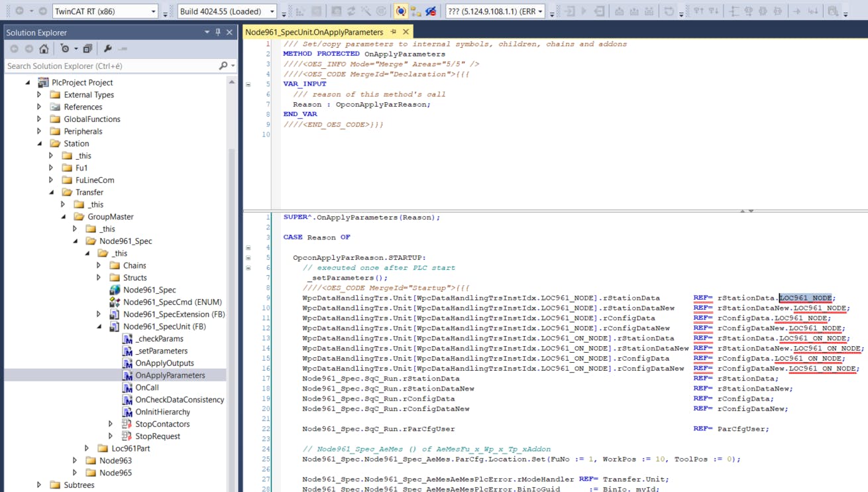Image resolution: width=868 pixels, height=492 pixels.
Task: Select the OnCheckDataConsistency method in tree
Action: (x=179, y=400)
